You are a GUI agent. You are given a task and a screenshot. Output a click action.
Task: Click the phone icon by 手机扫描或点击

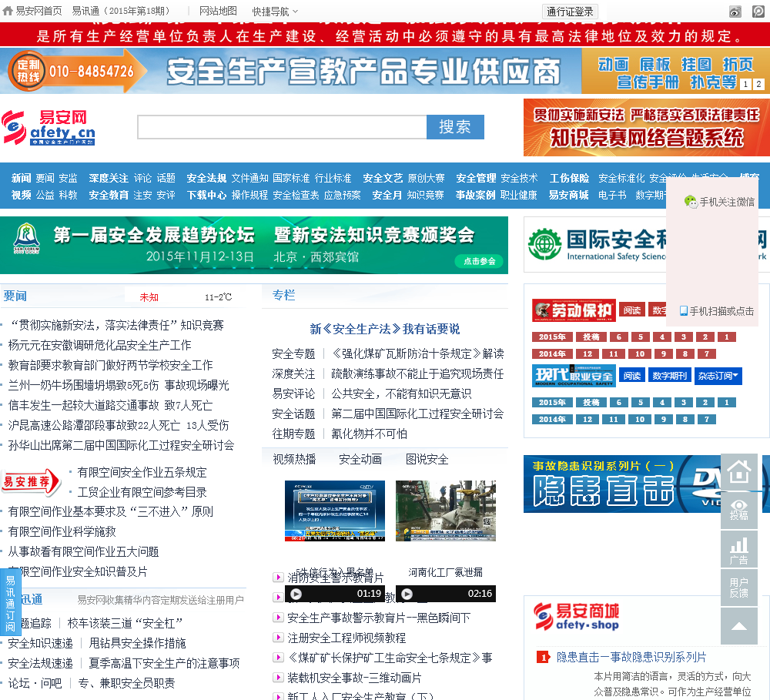pos(683,311)
